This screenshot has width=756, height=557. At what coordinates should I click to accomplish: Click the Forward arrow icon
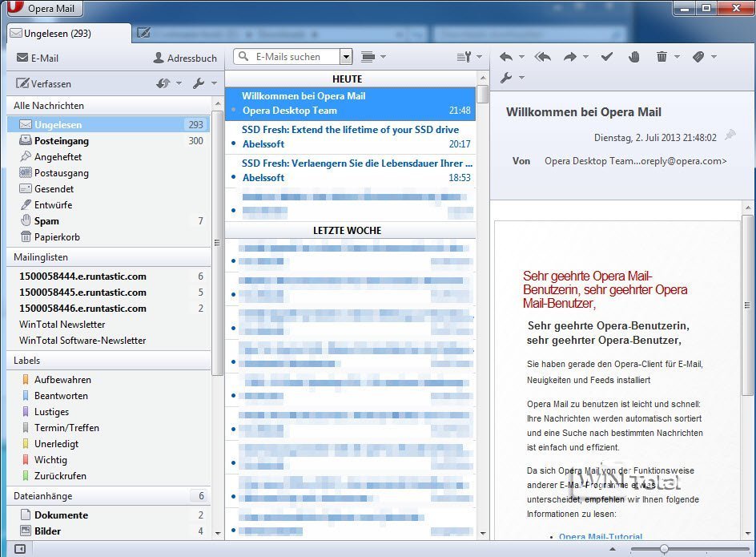pos(570,57)
